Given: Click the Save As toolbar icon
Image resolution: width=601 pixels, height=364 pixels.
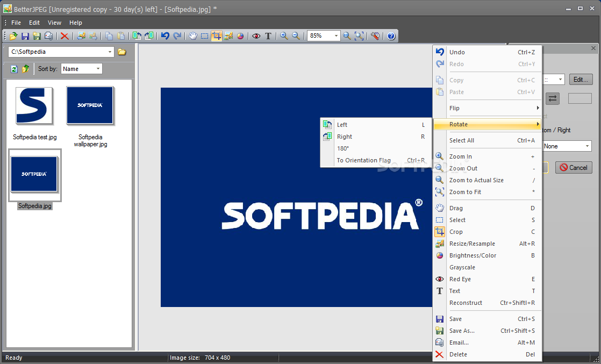Looking at the screenshot, I should pos(37,36).
